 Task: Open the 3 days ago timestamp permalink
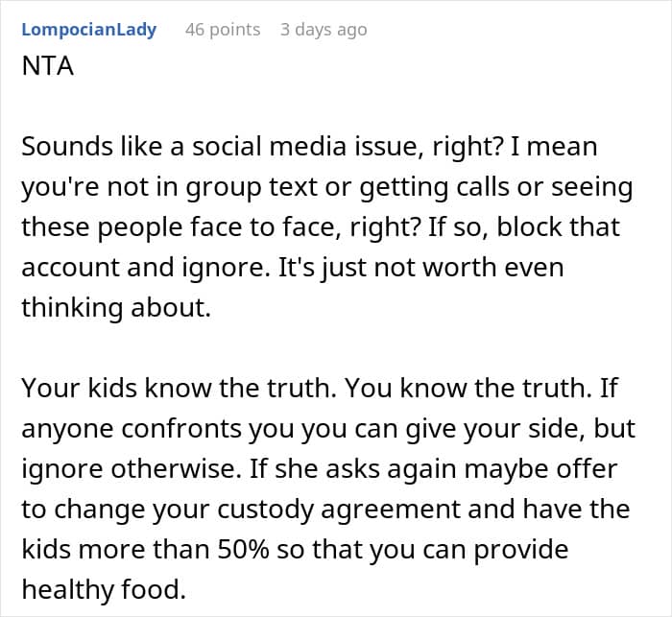324,30
